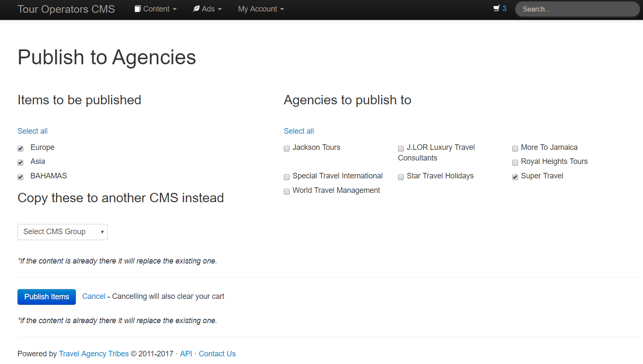The height and width of the screenshot is (364, 643).
Task: Open the Content menu
Action: 156,9
